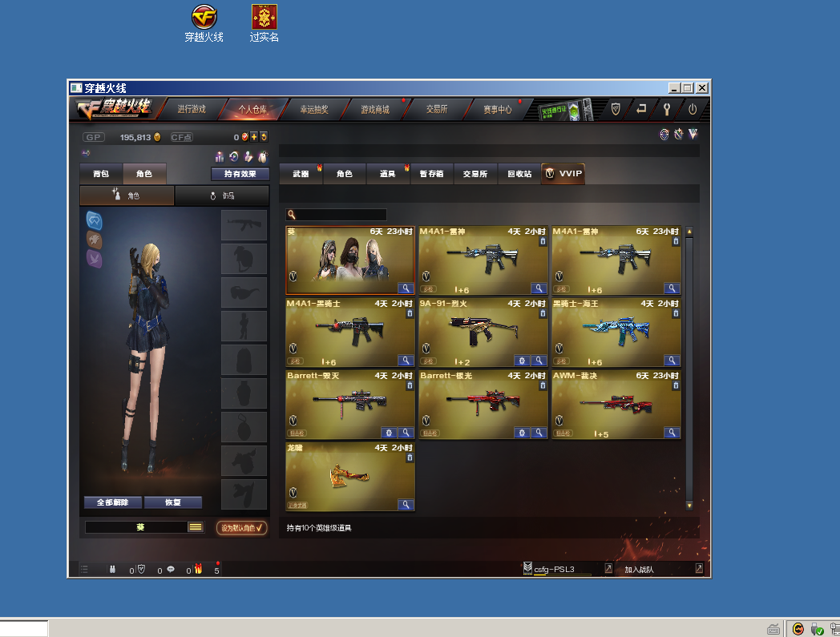Magnify the 龙啸 axe card
This screenshot has height=637, width=840.
click(x=406, y=505)
